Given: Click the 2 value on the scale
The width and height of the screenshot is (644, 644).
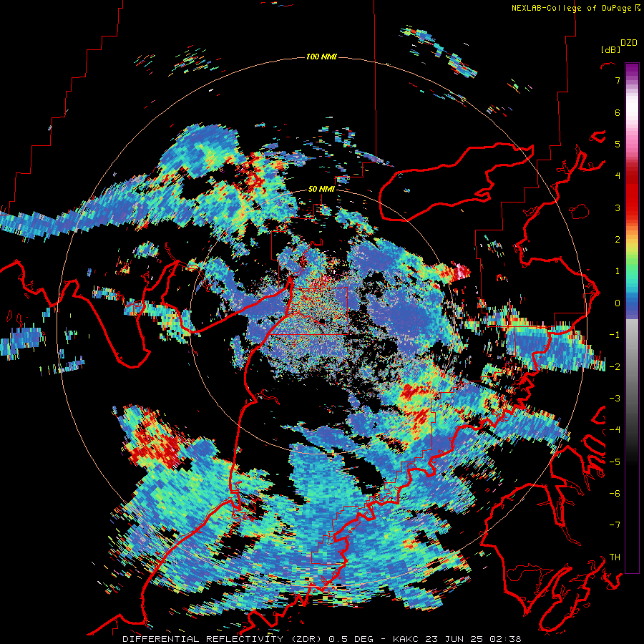Looking at the screenshot, I should pyautogui.click(x=618, y=240).
